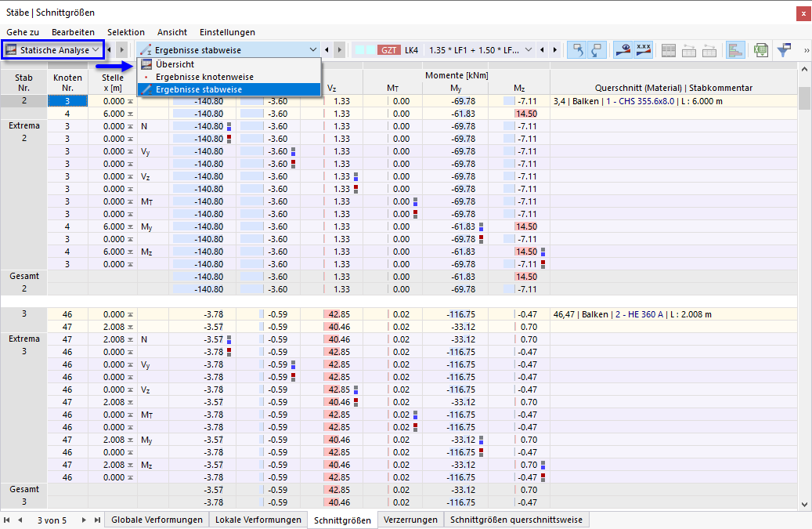Open the Gehe zu menu
The height and width of the screenshot is (529, 812).
point(23,32)
